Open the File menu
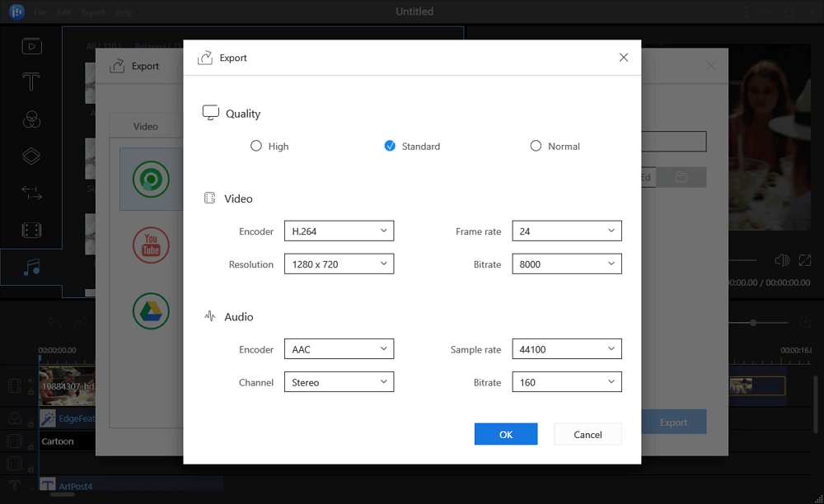The width and height of the screenshot is (824, 504). coord(40,13)
